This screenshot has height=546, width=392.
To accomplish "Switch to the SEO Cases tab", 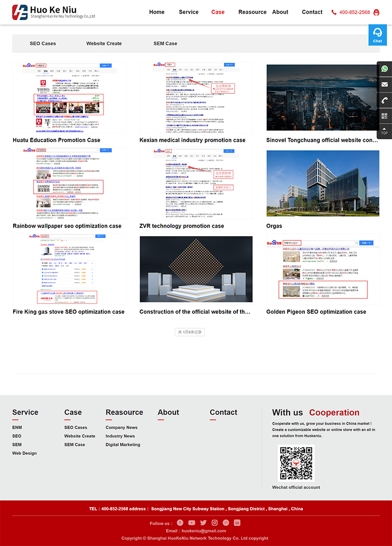I will [43, 44].
